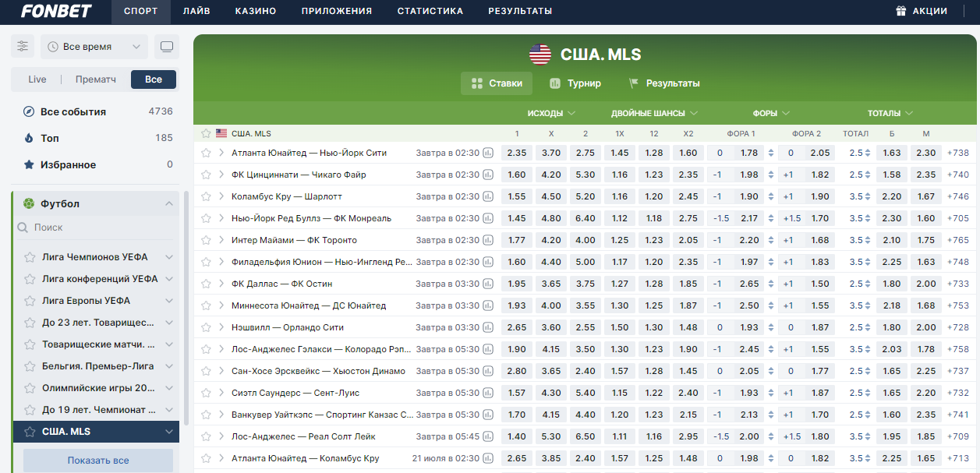Image resolution: width=980 pixels, height=473 pixels.
Task: Click the football icon next to Футбол
Action: tap(29, 204)
